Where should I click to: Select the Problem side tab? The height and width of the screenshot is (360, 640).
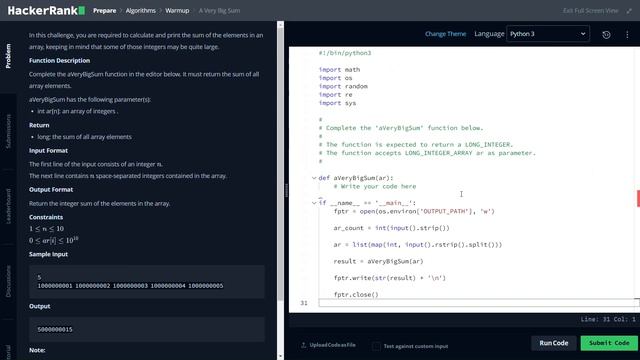(x=8, y=56)
